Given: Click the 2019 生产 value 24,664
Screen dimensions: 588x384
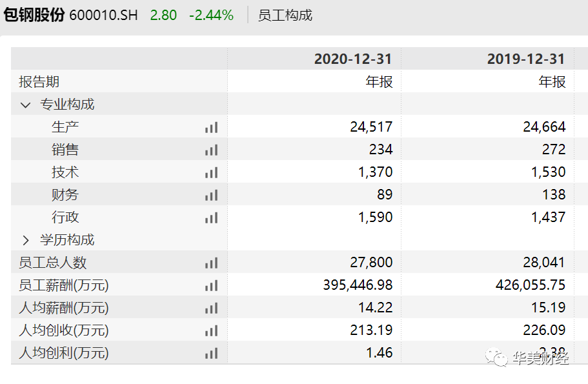Looking at the screenshot, I should click(x=544, y=127).
